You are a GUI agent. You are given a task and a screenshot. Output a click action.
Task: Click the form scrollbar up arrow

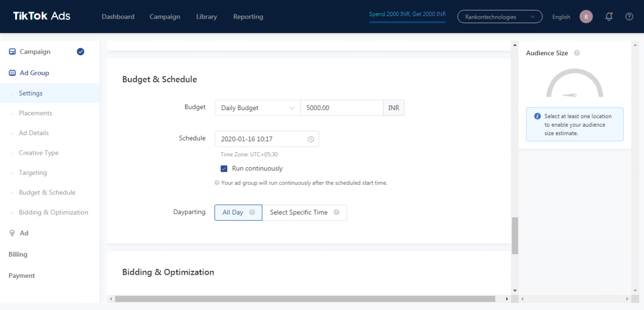(x=515, y=44)
